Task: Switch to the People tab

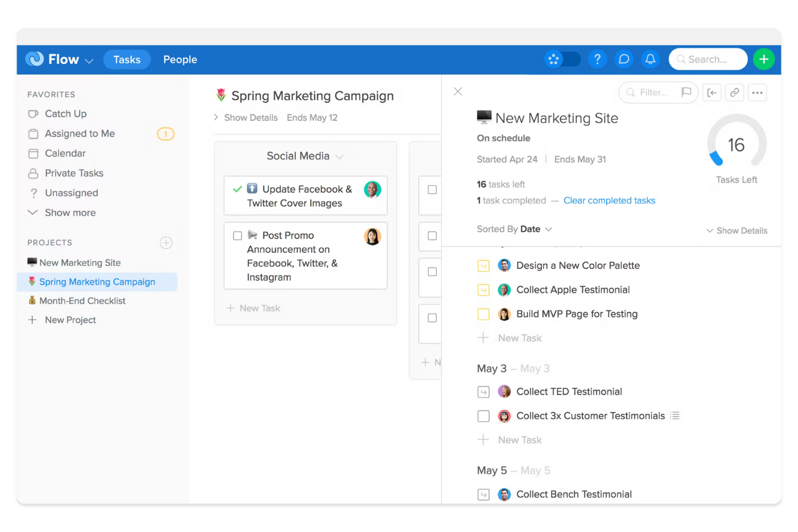Action: [180, 59]
